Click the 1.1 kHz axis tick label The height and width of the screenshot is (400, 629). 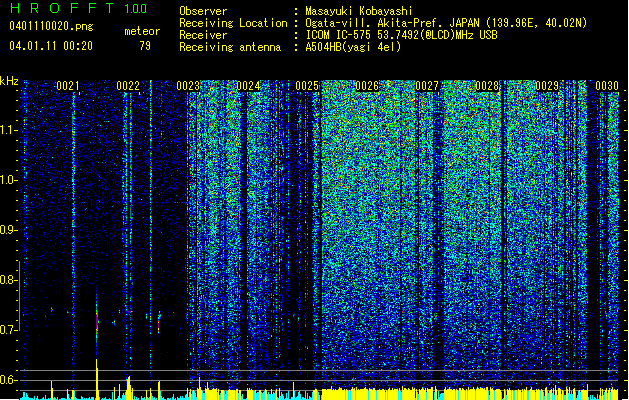[x=9, y=130]
